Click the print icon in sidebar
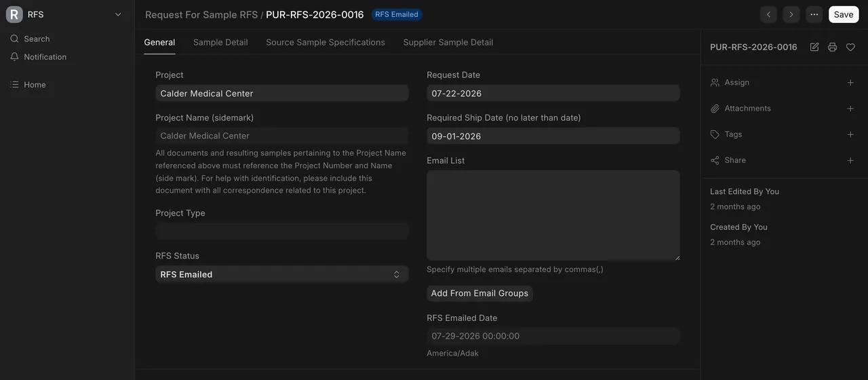The image size is (868, 380). click(833, 47)
